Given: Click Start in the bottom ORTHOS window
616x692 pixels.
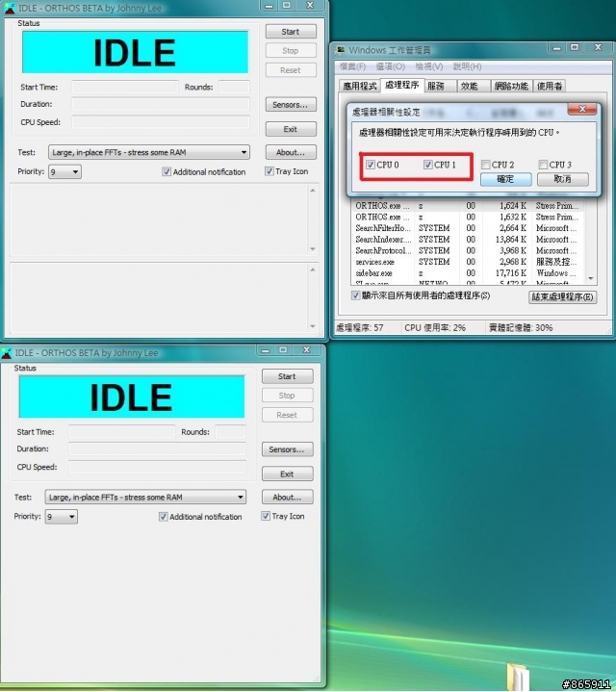Looking at the screenshot, I should click(287, 376).
